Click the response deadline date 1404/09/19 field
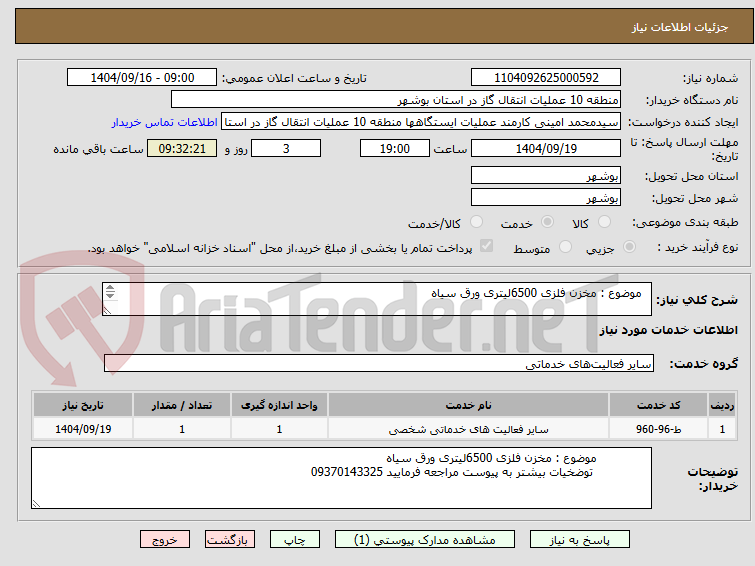Image resolution: width=755 pixels, height=566 pixels. (x=546, y=148)
